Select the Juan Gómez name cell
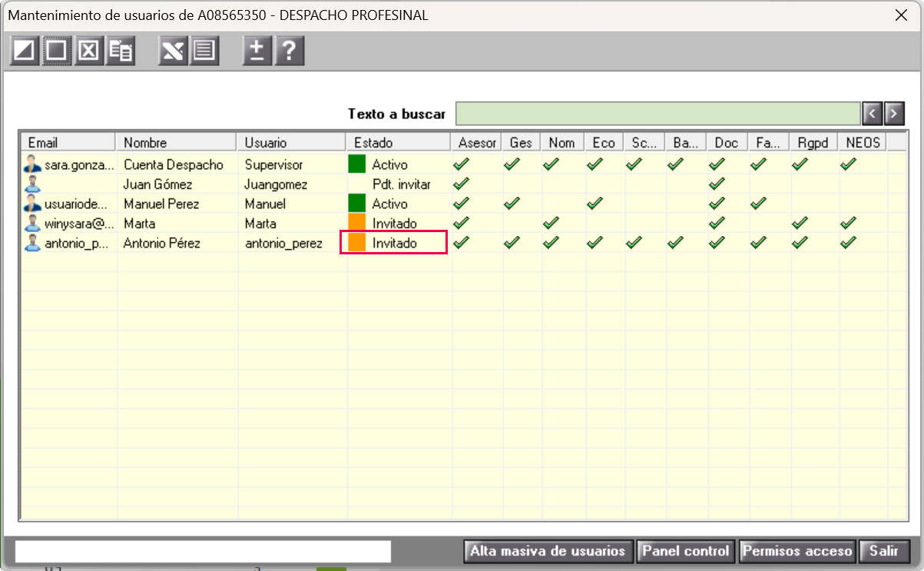Viewport: 924px width, 571px height. pyautogui.click(x=158, y=184)
